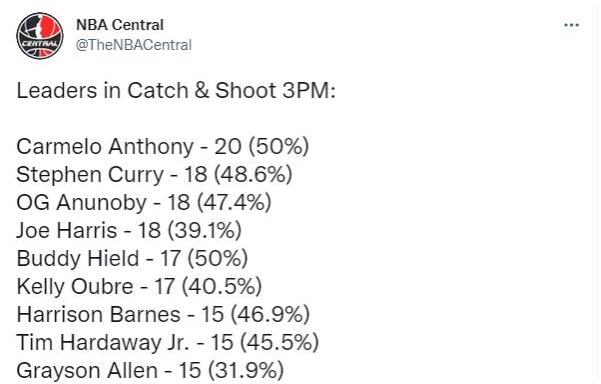
Task: Select the Buddy Hield stat line
Action: coord(132,258)
